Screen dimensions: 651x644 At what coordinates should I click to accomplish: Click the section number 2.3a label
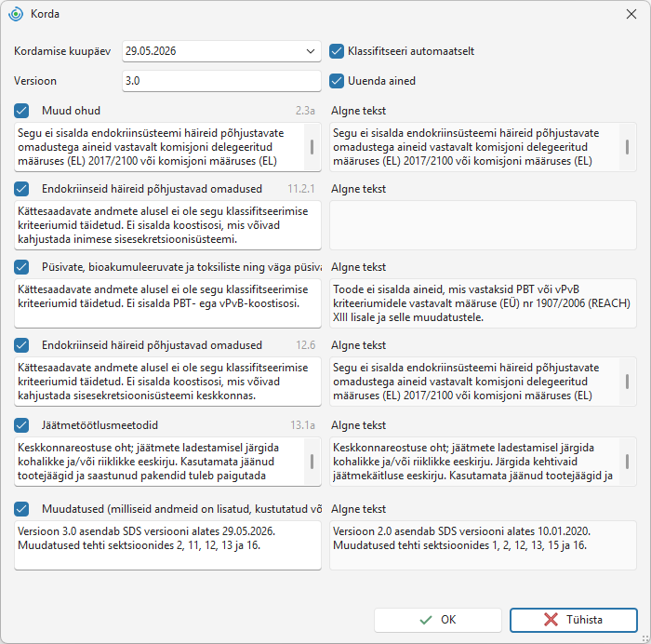click(x=305, y=111)
